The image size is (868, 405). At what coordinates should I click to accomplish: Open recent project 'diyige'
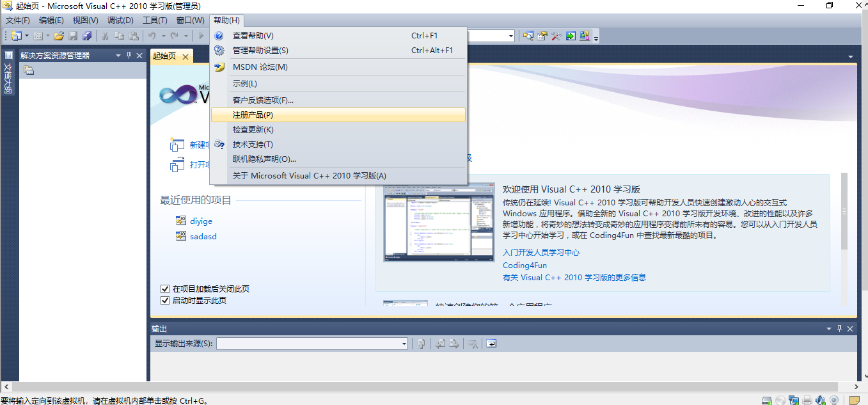201,221
